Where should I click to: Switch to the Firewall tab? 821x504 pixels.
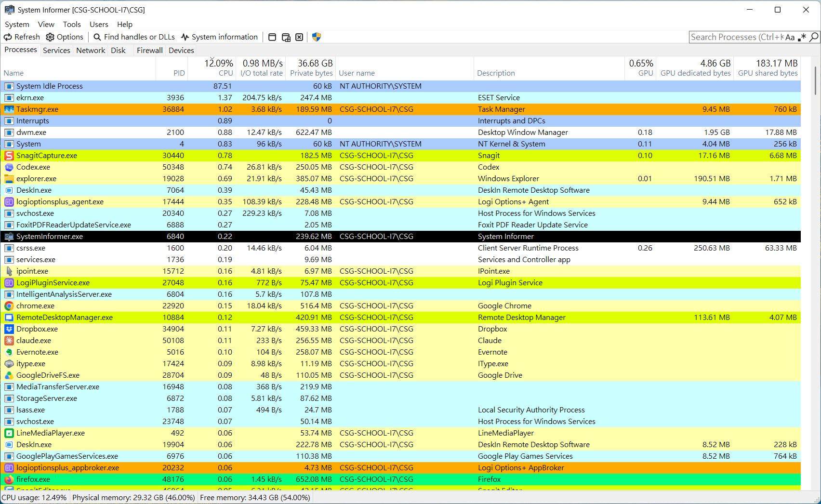coord(150,51)
